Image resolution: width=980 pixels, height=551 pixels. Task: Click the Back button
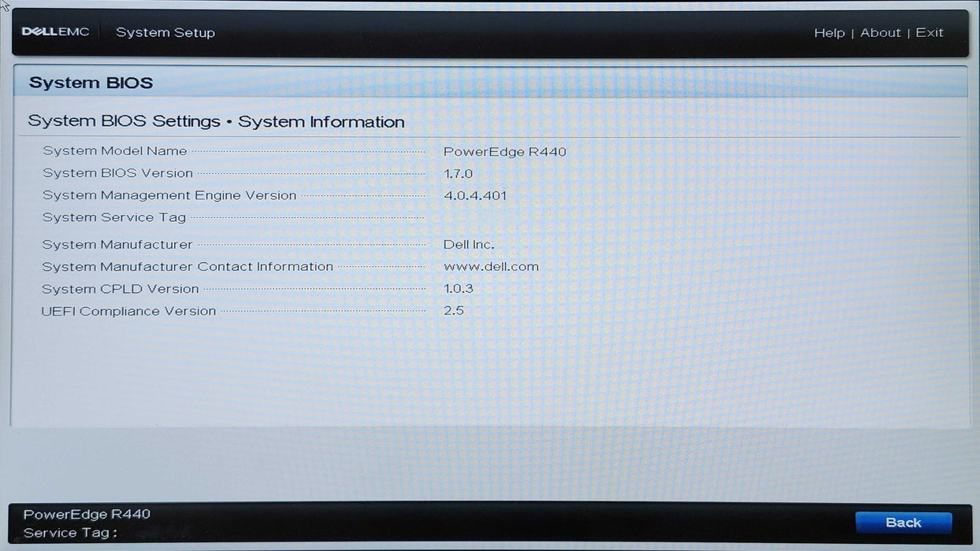pos(903,522)
